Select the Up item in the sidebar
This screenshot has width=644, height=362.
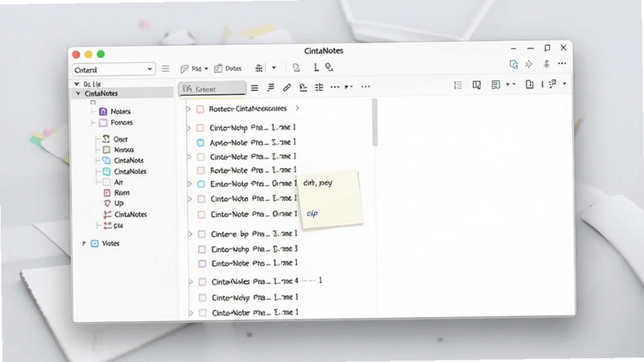click(x=118, y=204)
